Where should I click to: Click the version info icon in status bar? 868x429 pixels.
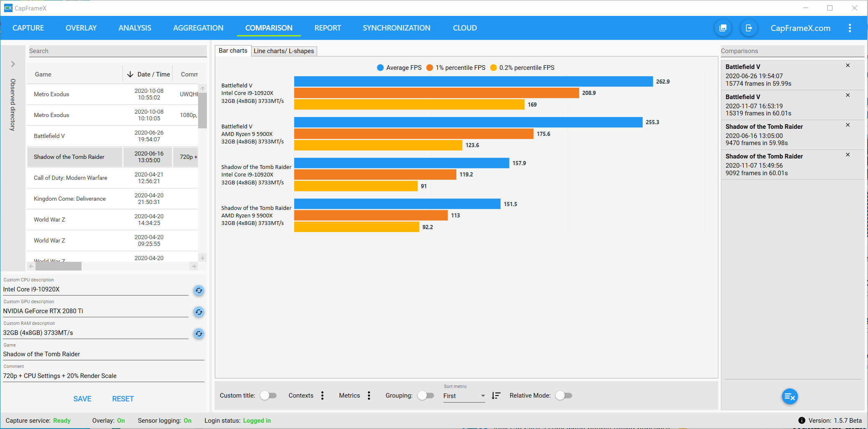pos(802,420)
